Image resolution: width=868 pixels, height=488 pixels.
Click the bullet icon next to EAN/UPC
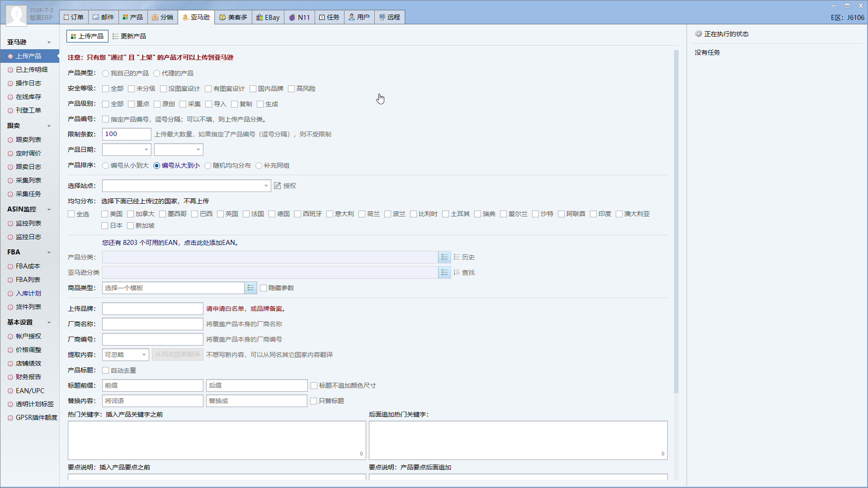point(10,391)
